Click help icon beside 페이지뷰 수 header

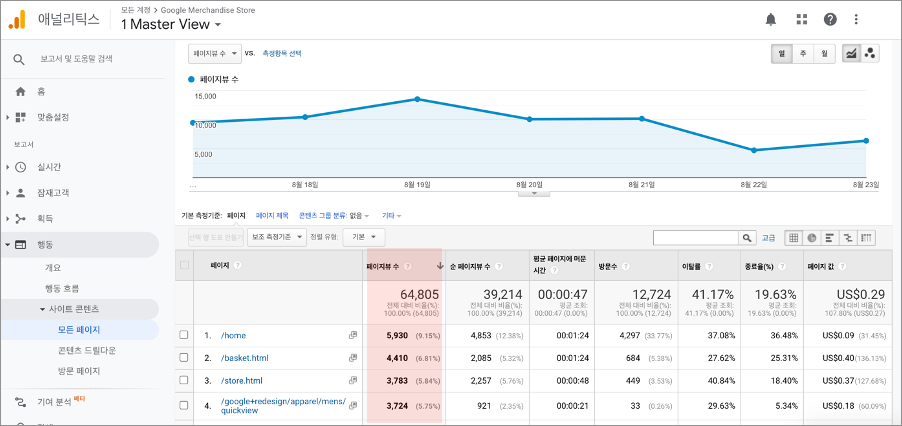click(x=408, y=266)
